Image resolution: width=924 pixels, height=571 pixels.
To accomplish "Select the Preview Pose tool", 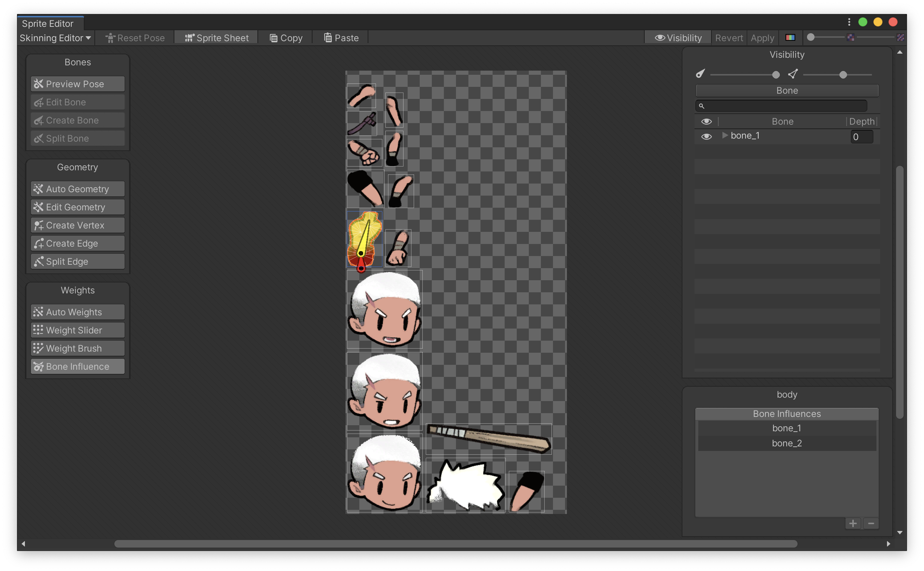I will 77,84.
